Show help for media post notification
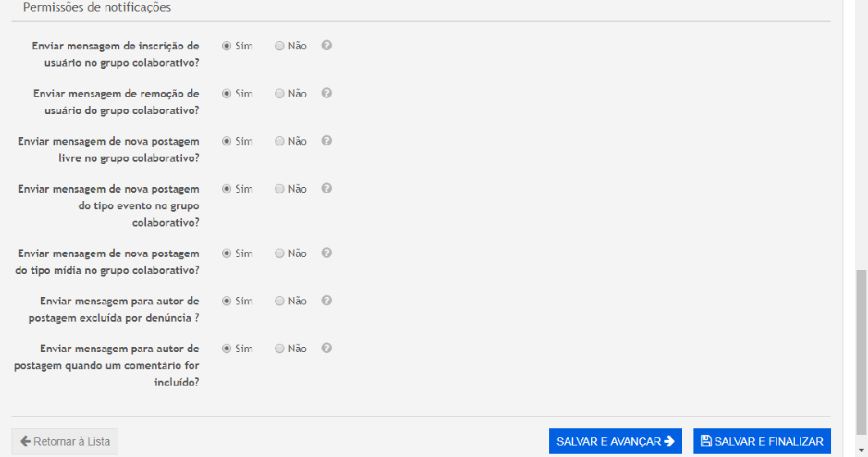 pos(326,253)
